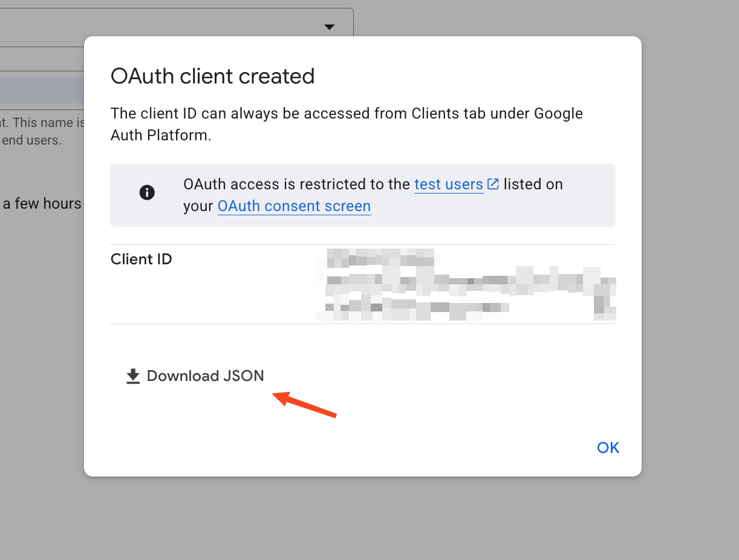This screenshot has width=739, height=560.
Task: Select the Download JSON text label
Action: 206,376
